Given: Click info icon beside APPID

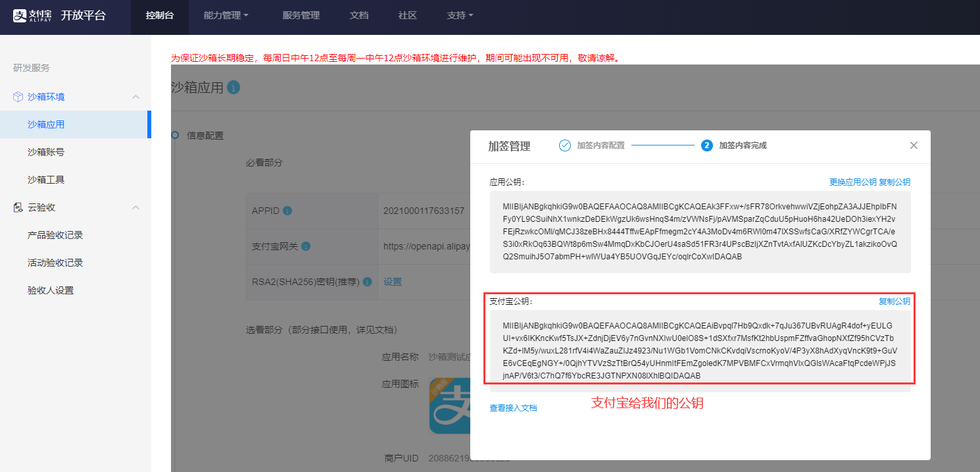Looking at the screenshot, I should pyautogui.click(x=287, y=211).
